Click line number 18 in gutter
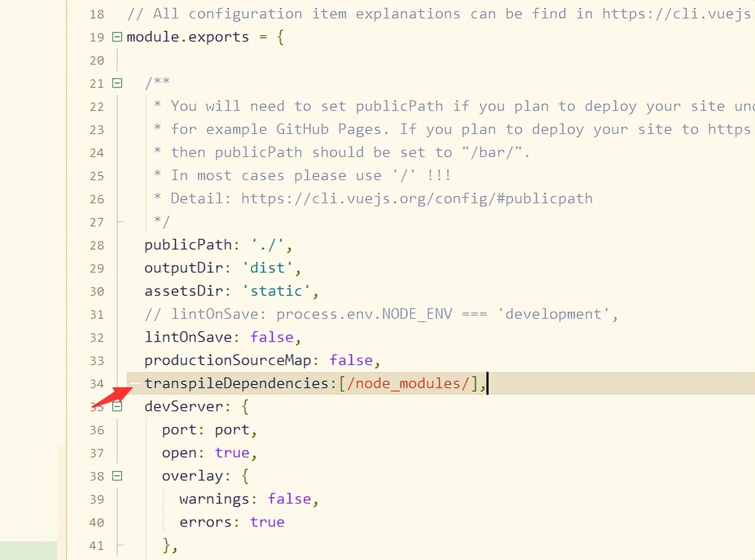Viewport: 755px width, 560px height. (x=97, y=14)
